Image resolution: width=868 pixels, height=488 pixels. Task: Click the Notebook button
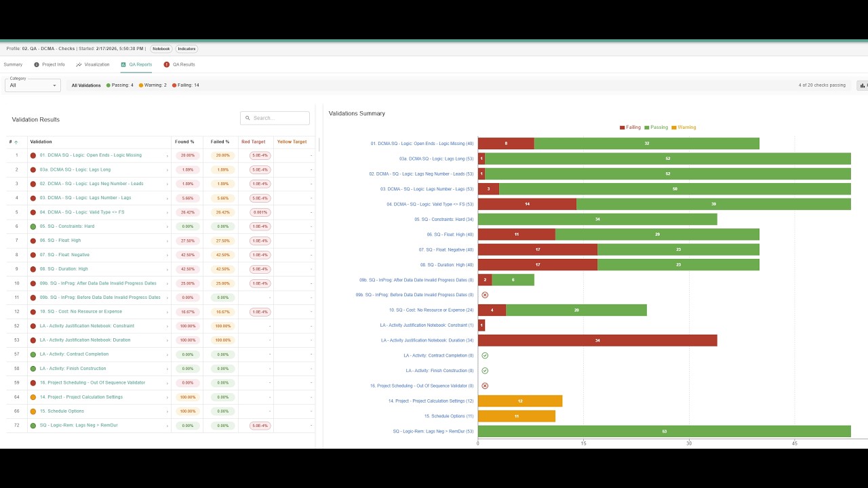161,49
